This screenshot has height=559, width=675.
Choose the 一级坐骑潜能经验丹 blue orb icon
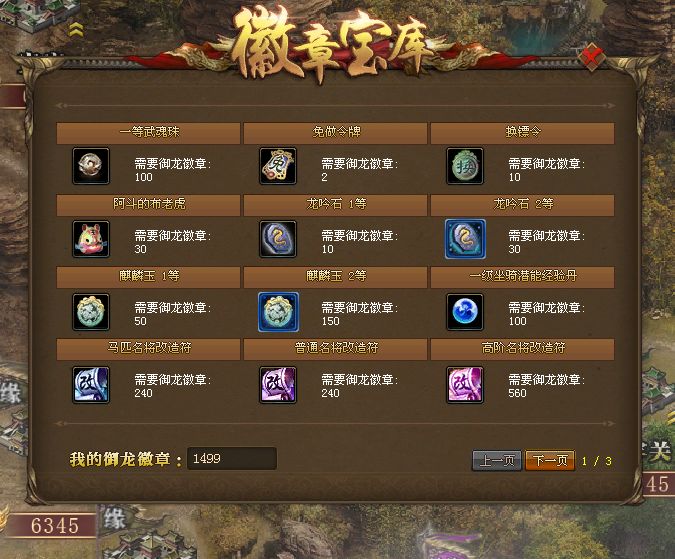click(x=465, y=312)
